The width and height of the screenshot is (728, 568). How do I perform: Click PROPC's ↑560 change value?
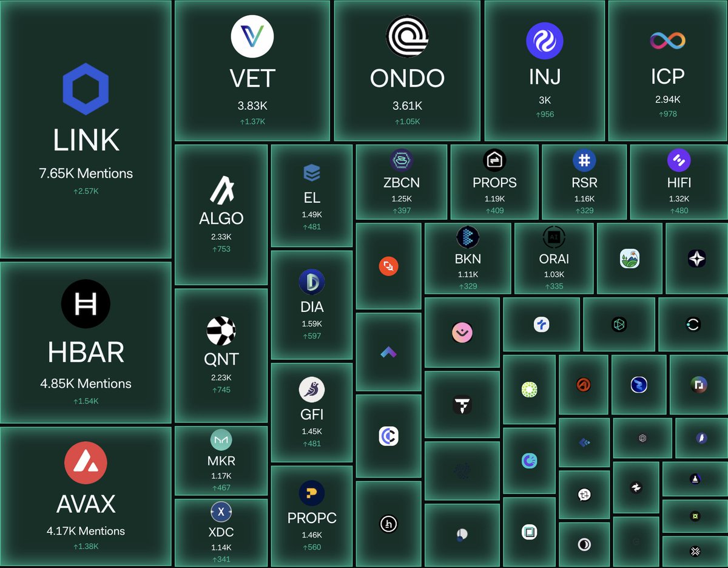point(312,547)
